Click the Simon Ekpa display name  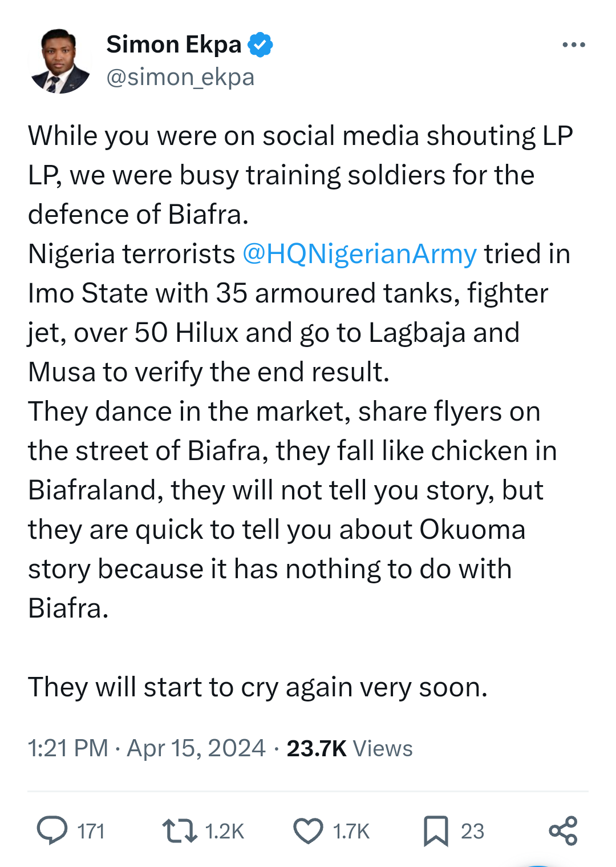click(x=173, y=45)
